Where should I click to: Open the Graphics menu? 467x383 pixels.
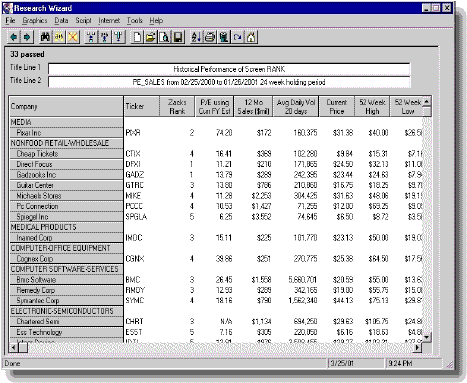click(35, 21)
